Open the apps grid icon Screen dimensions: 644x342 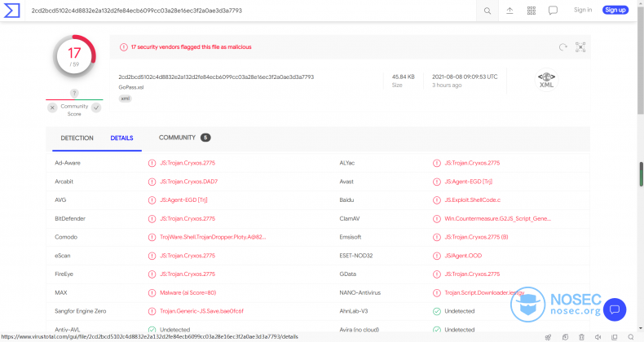click(531, 11)
